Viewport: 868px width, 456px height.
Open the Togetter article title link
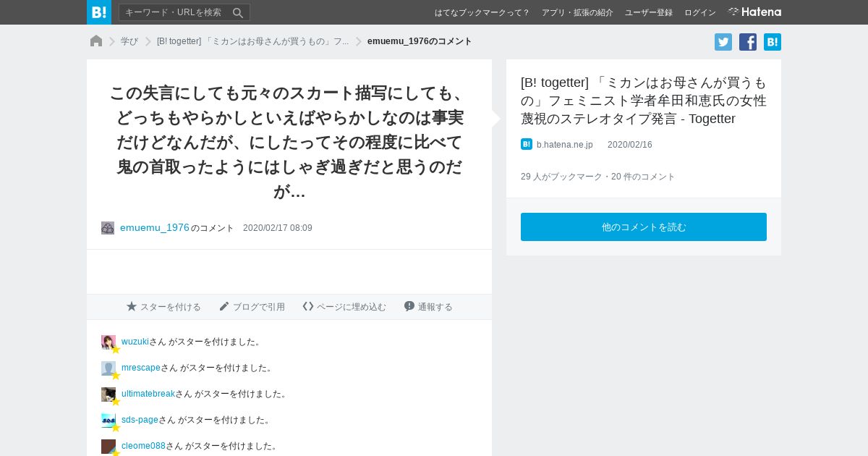[644, 101]
